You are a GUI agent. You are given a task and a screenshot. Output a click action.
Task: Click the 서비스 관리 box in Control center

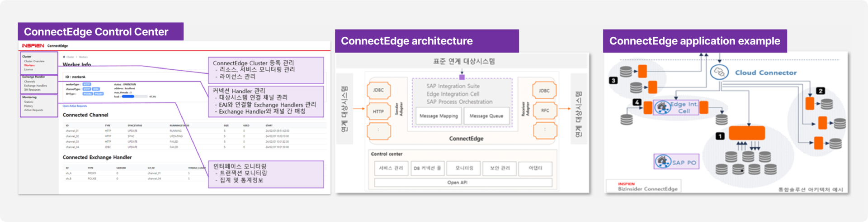point(391,168)
